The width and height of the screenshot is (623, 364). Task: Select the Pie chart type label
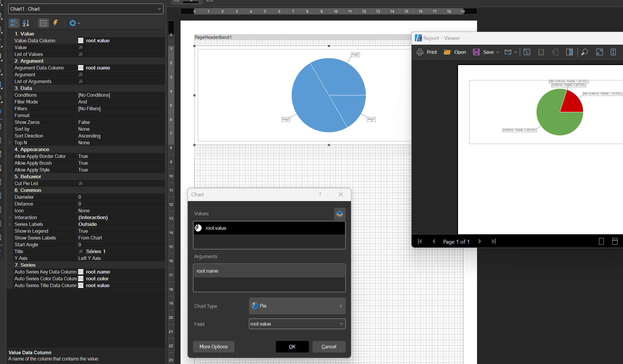263,306
